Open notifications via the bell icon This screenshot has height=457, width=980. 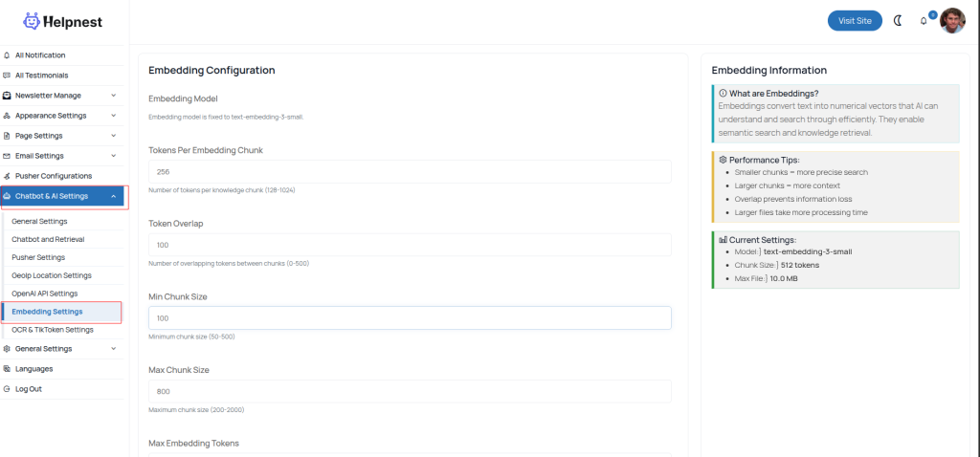coord(924,21)
